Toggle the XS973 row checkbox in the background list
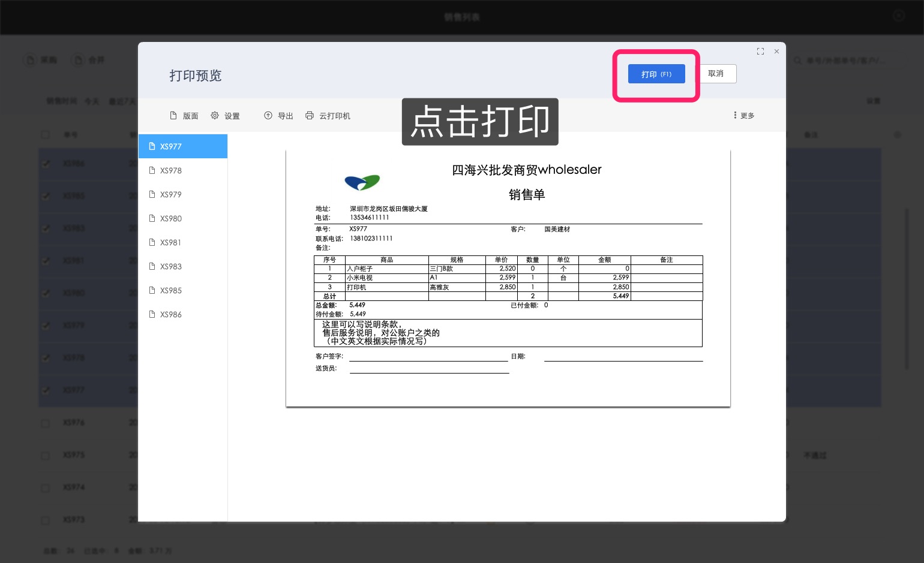This screenshot has width=924, height=563. (45, 520)
